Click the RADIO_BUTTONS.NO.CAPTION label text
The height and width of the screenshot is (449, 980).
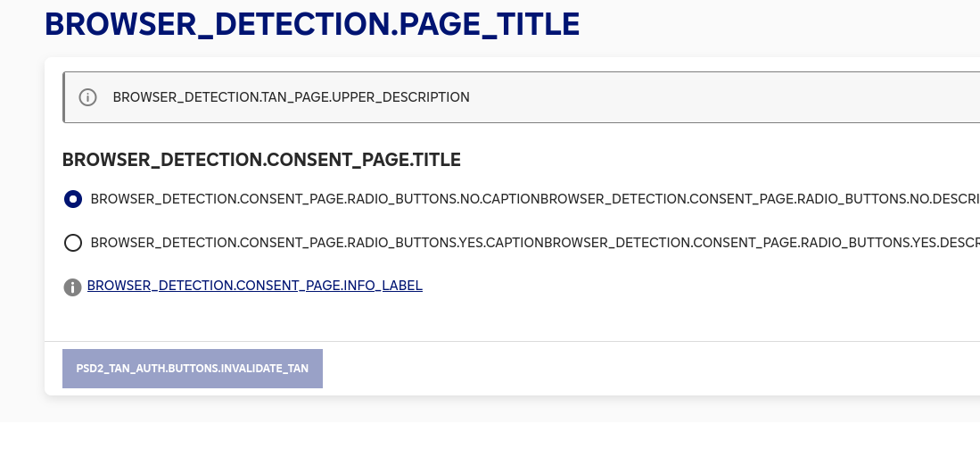315,199
